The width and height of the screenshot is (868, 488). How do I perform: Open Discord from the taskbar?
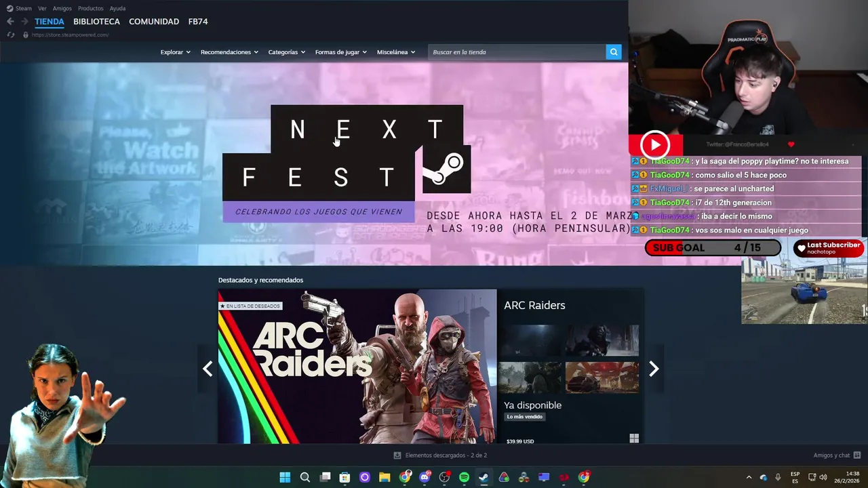[x=425, y=477]
